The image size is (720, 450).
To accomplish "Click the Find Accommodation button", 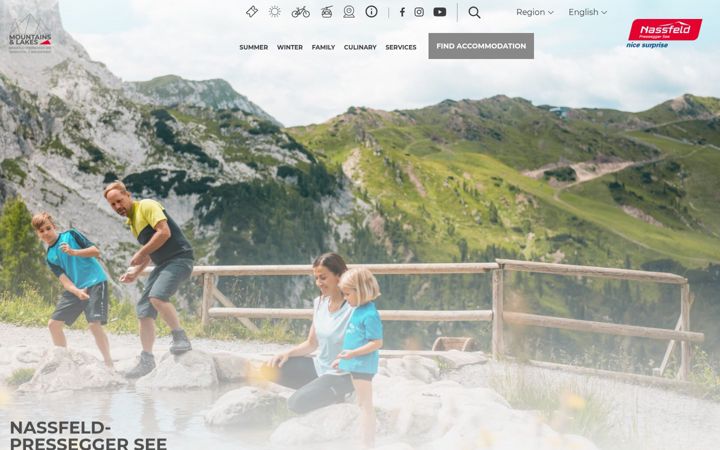I will point(481,46).
